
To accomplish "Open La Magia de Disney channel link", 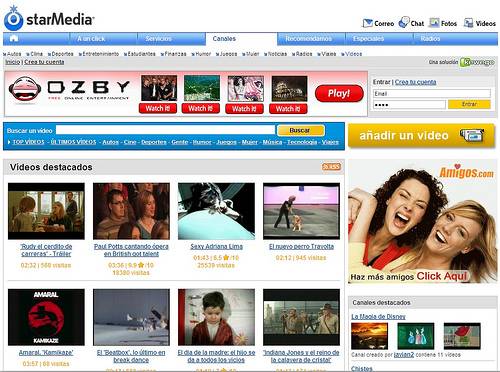I will pos(378,316).
